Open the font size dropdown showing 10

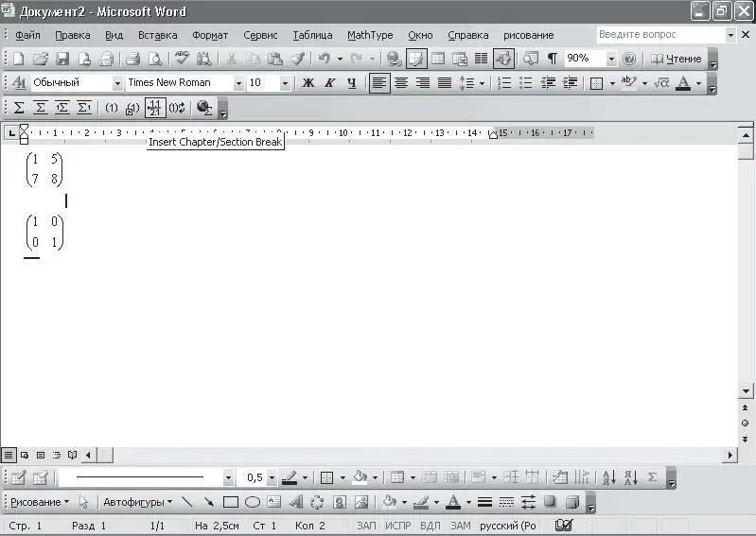point(285,83)
